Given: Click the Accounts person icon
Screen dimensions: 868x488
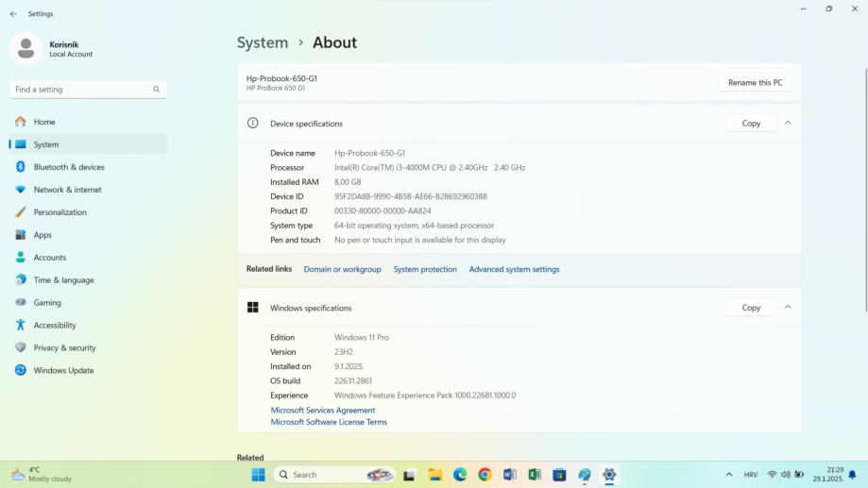Looking at the screenshot, I should [x=21, y=258].
